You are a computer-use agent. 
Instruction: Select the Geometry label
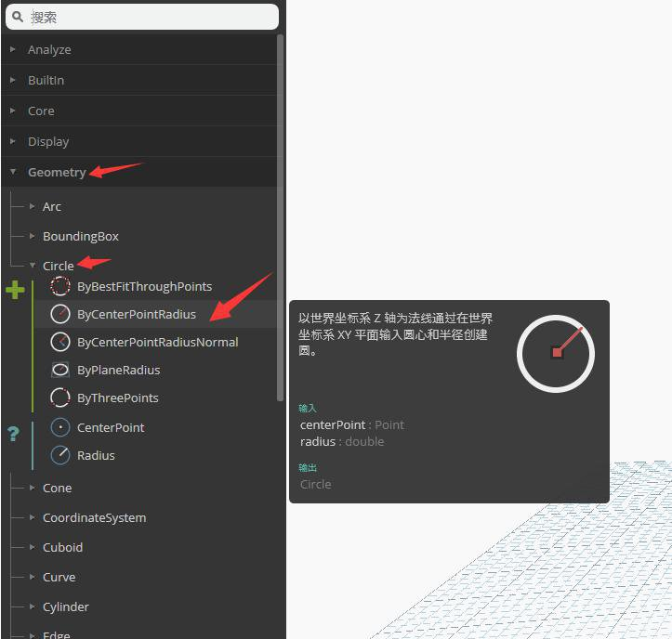point(57,172)
